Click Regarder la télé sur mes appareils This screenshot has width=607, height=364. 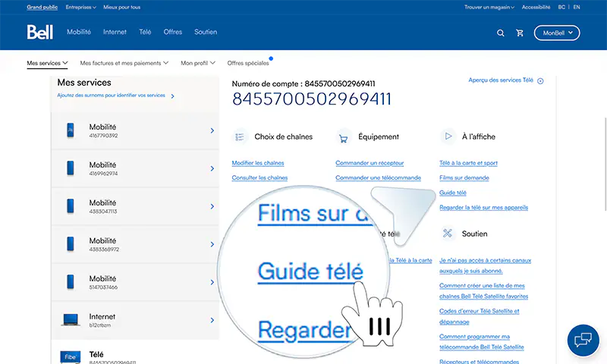click(484, 207)
